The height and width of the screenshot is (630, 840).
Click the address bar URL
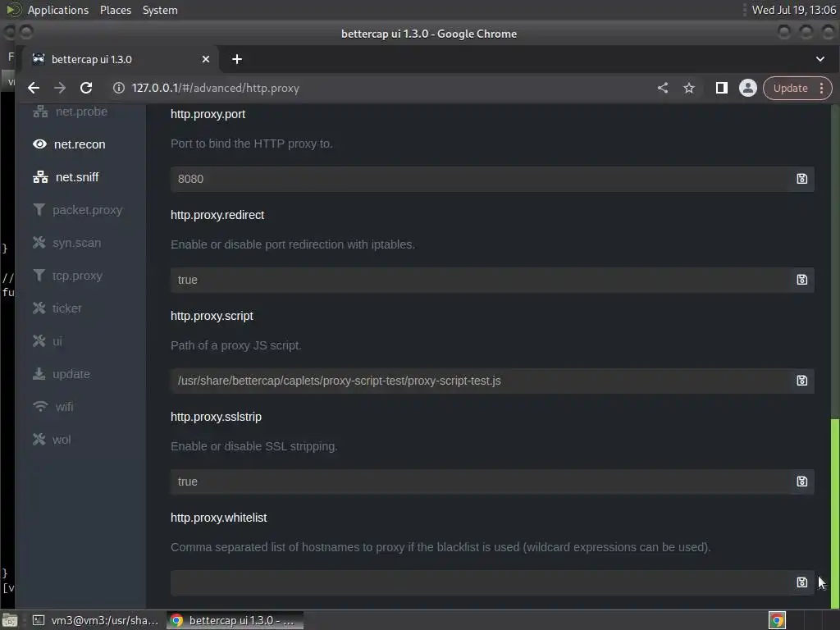216,88
